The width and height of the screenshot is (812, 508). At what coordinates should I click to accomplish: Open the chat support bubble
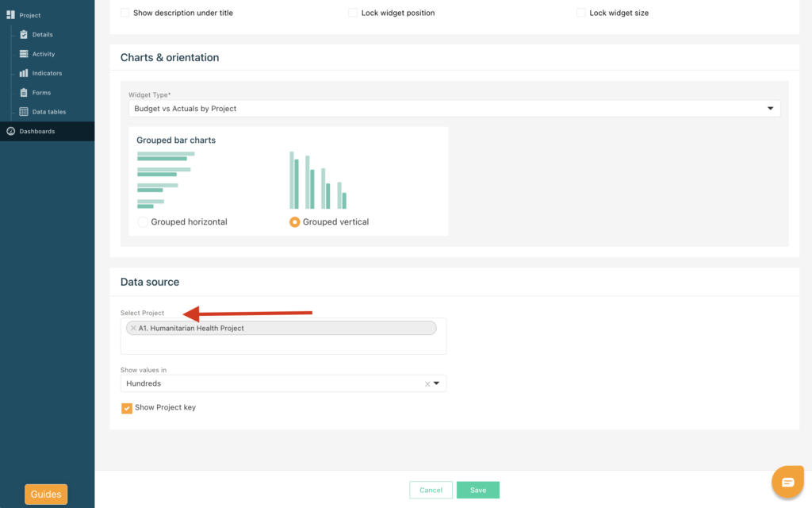787,482
